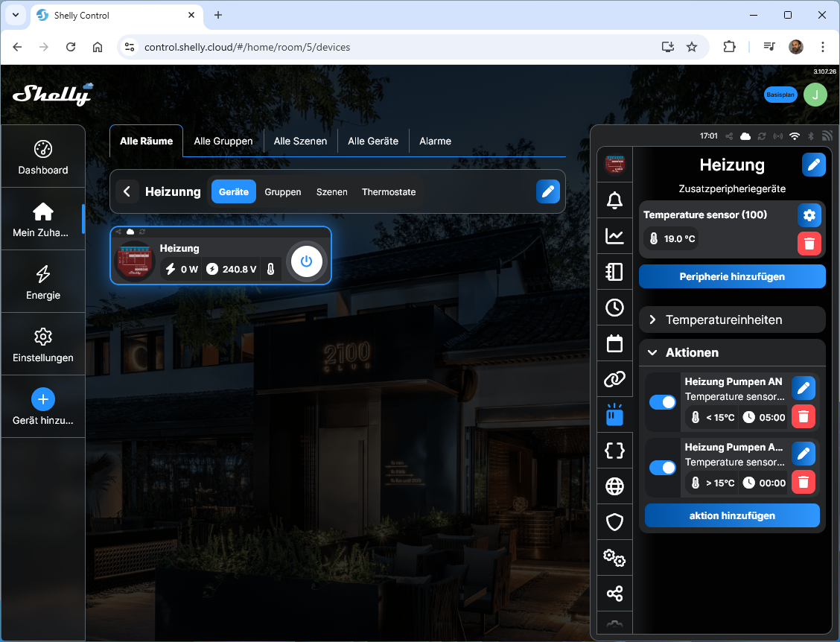Open Chrome tab search dropdown arrow

click(x=15, y=15)
